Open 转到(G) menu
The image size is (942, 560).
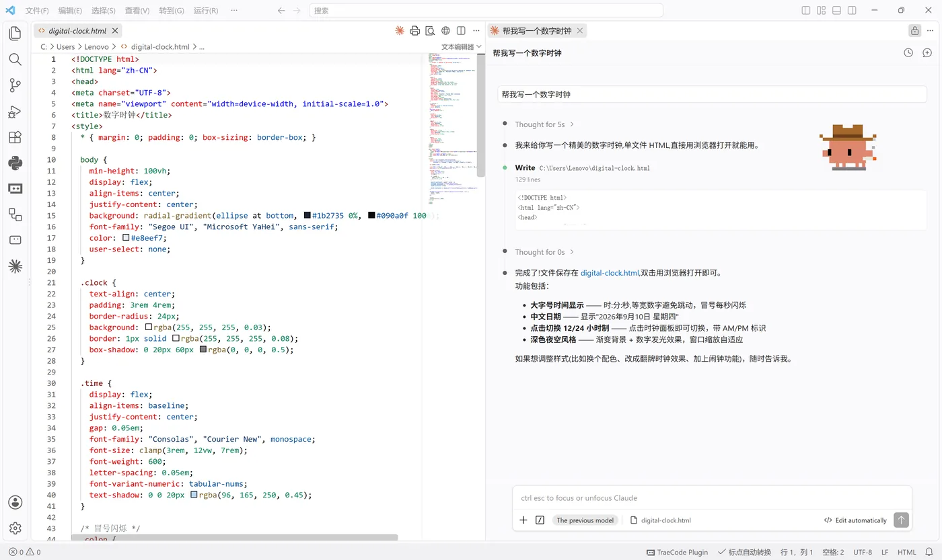[x=172, y=11]
